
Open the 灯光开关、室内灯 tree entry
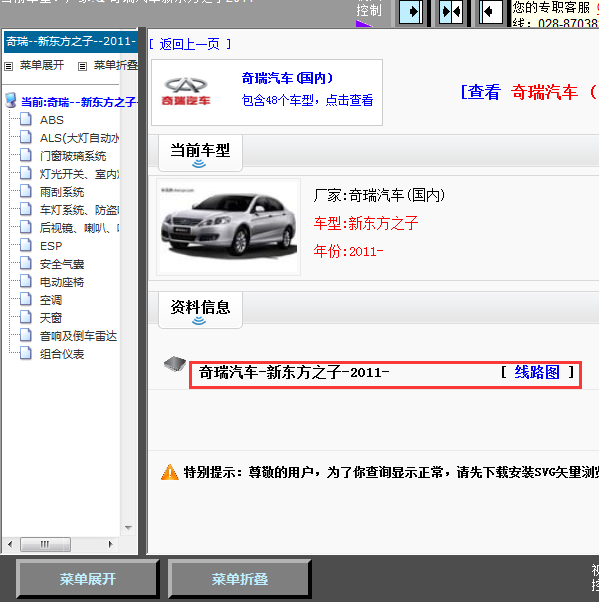[79, 174]
